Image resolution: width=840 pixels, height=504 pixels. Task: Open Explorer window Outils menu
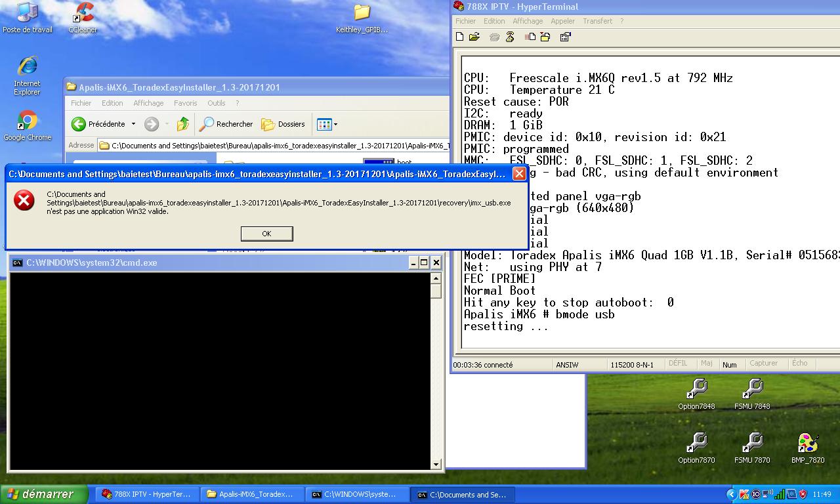click(216, 103)
